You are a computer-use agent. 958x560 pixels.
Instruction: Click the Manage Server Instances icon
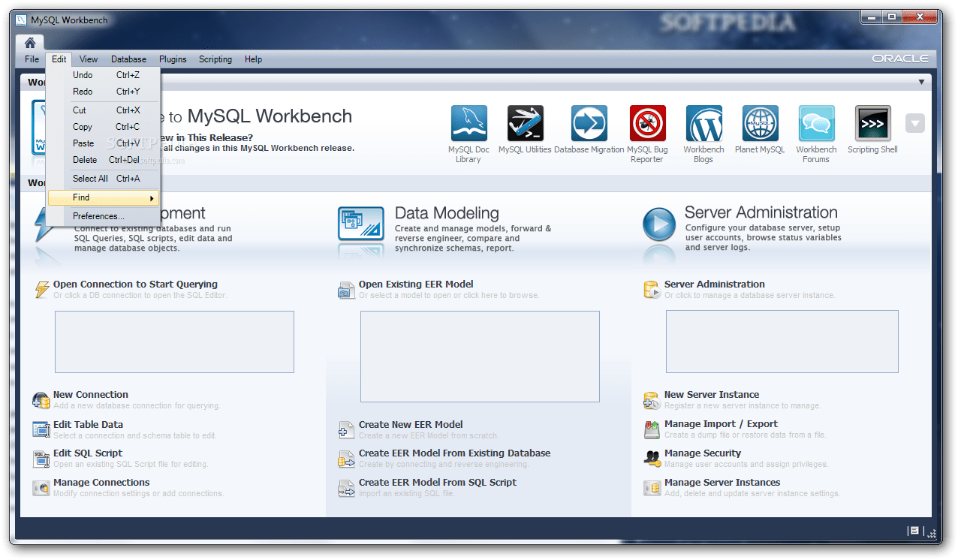coord(652,488)
